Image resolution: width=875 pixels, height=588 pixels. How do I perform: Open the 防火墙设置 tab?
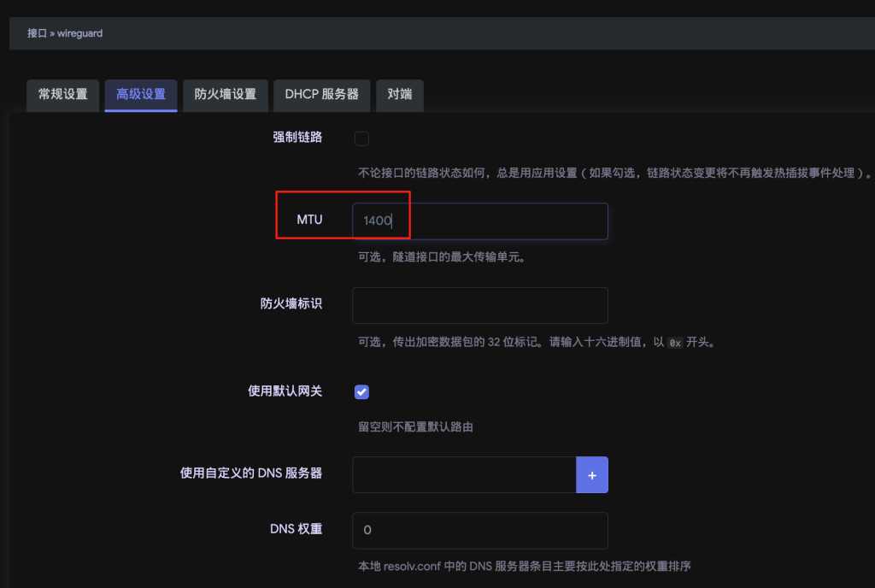[226, 95]
